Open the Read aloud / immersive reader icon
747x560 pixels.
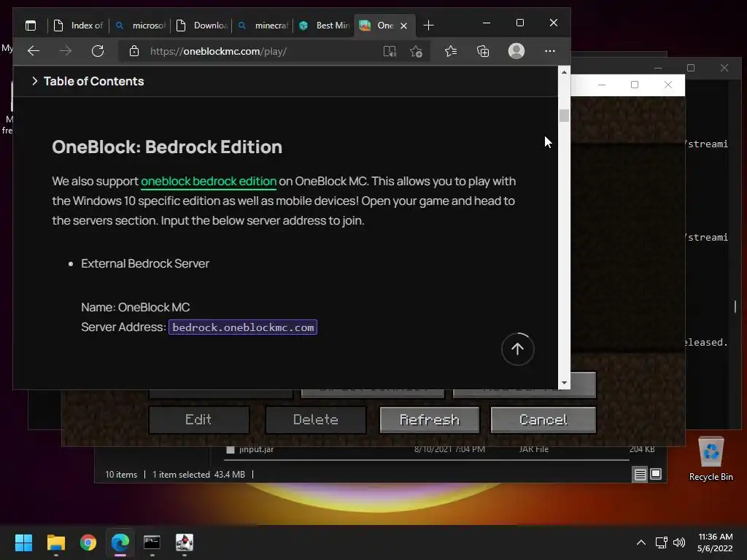[390, 51]
